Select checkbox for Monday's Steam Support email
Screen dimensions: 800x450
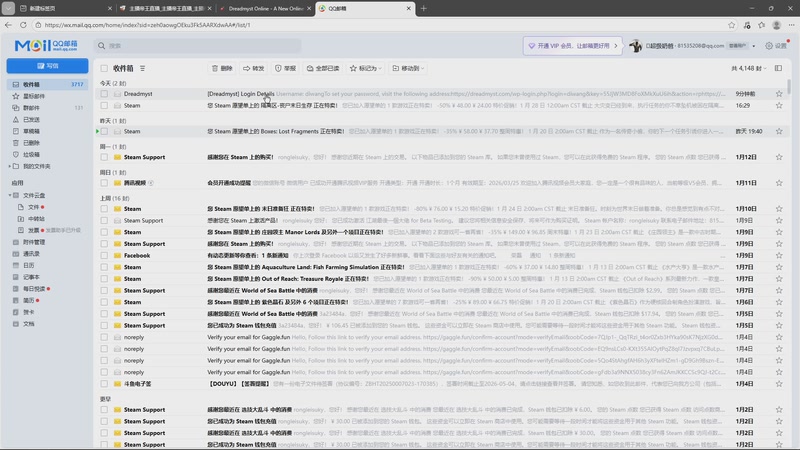[x=104, y=157]
